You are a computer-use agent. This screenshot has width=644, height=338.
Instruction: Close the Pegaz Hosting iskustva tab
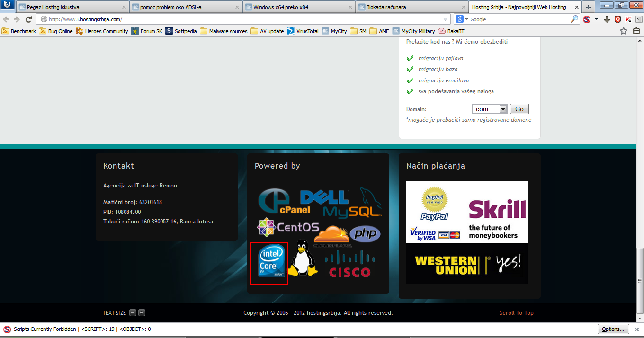pos(124,7)
